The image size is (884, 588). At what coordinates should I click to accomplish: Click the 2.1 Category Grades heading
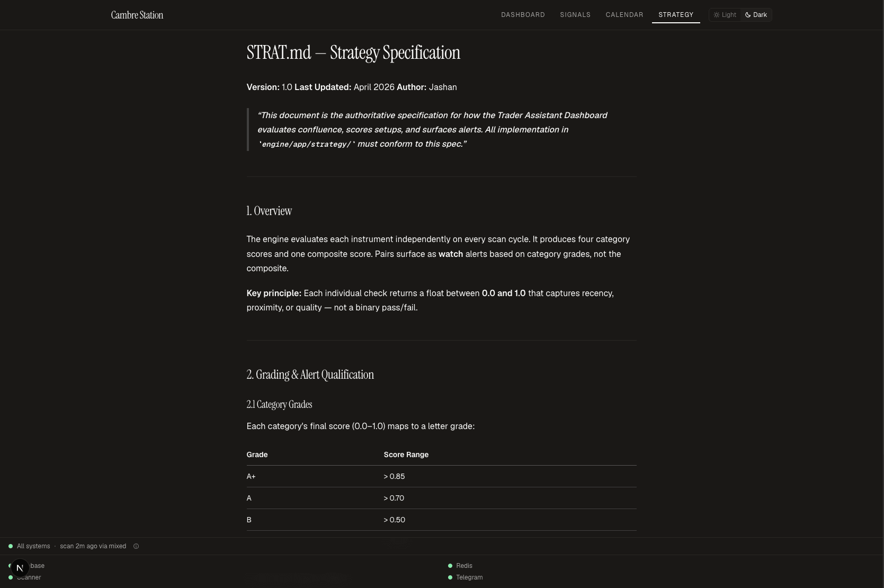pyautogui.click(x=279, y=405)
